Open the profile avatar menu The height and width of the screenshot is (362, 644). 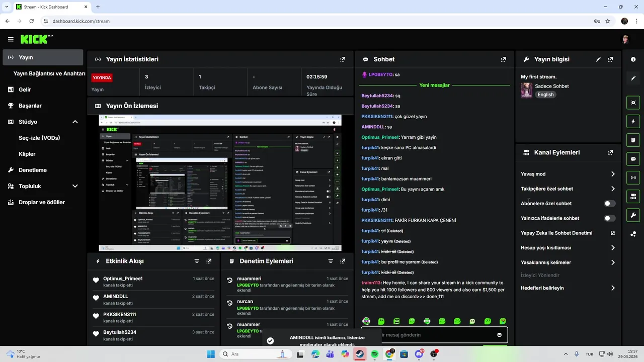(x=625, y=39)
